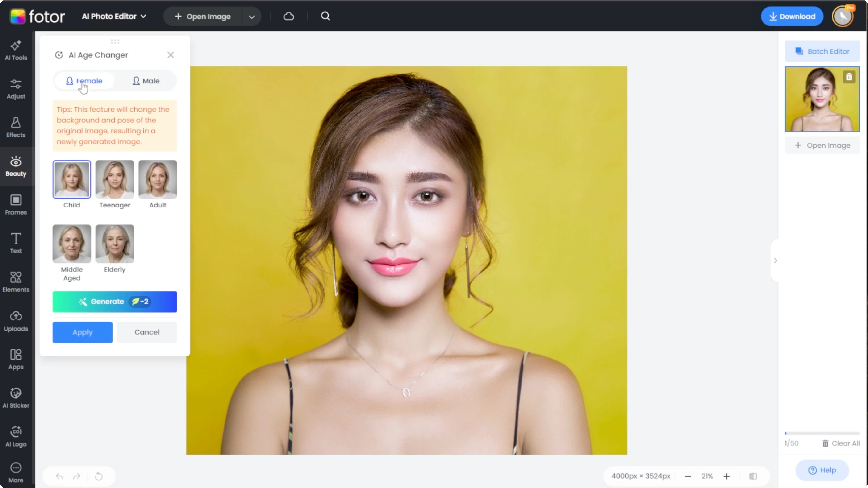Viewport: 868px width, 488px height.
Task: Open the AI Sticker tool
Action: pyautogui.click(x=16, y=398)
